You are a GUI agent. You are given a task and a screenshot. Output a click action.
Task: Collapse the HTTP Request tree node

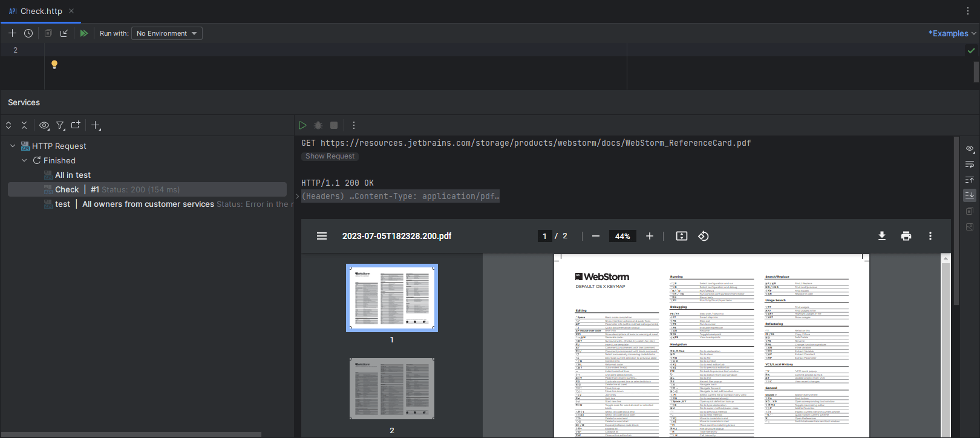pyautogui.click(x=13, y=146)
